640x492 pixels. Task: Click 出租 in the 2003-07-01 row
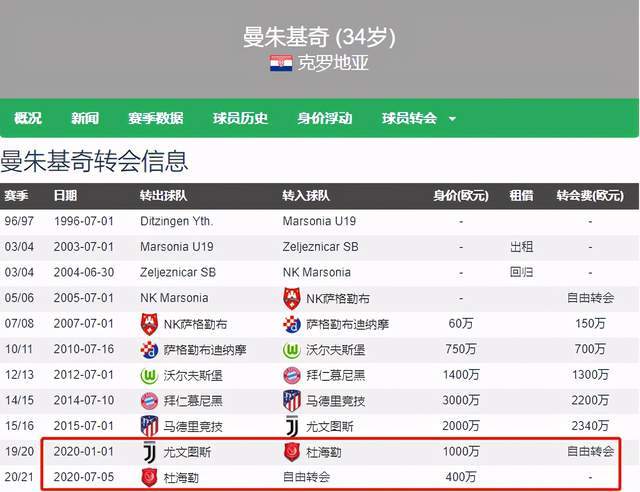coord(521,247)
